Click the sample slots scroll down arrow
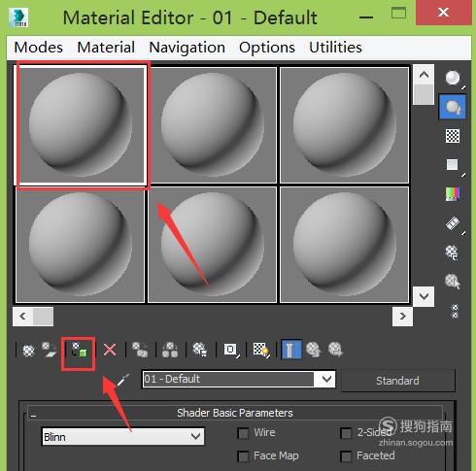Screen dimensions: 476x471 click(x=424, y=296)
